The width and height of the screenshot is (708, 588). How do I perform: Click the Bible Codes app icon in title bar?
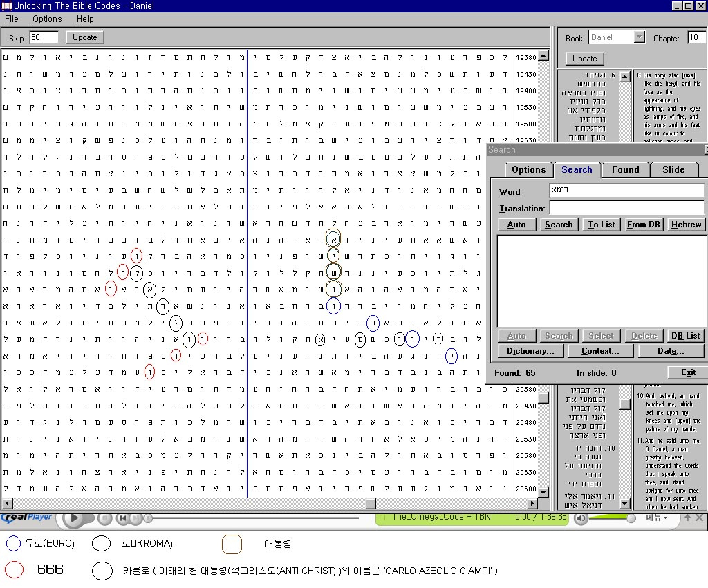coord(7,6)
